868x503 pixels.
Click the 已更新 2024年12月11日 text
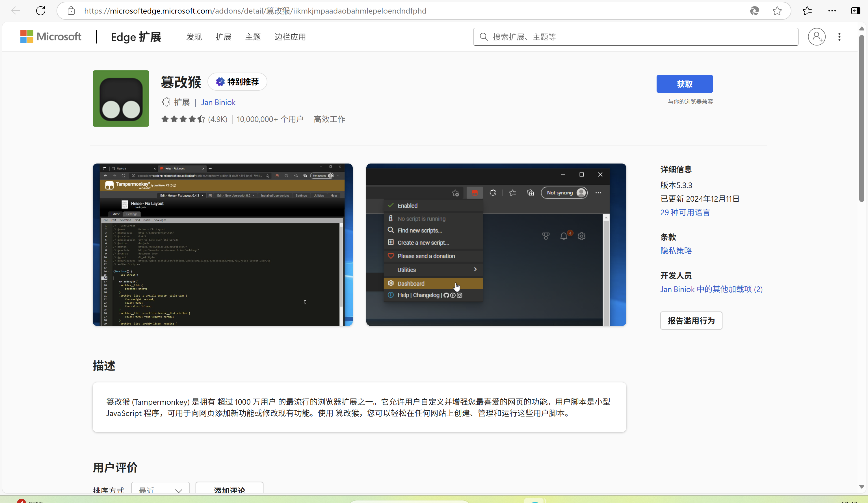[700, 199]
